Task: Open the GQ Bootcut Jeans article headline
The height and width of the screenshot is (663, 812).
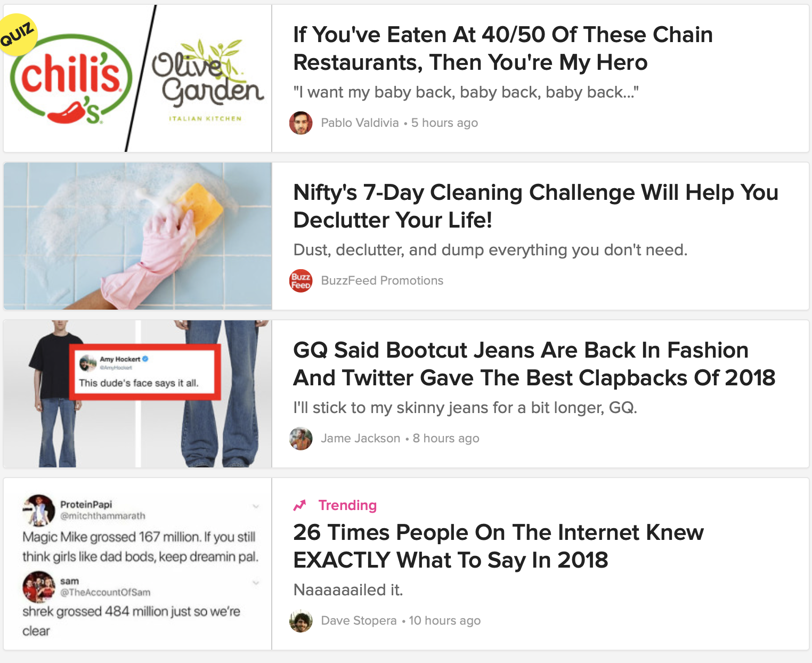Action: point(534,364)
